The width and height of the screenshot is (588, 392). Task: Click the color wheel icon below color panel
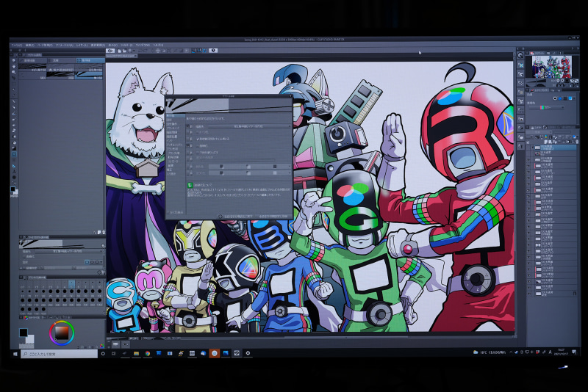coord(102,346)
